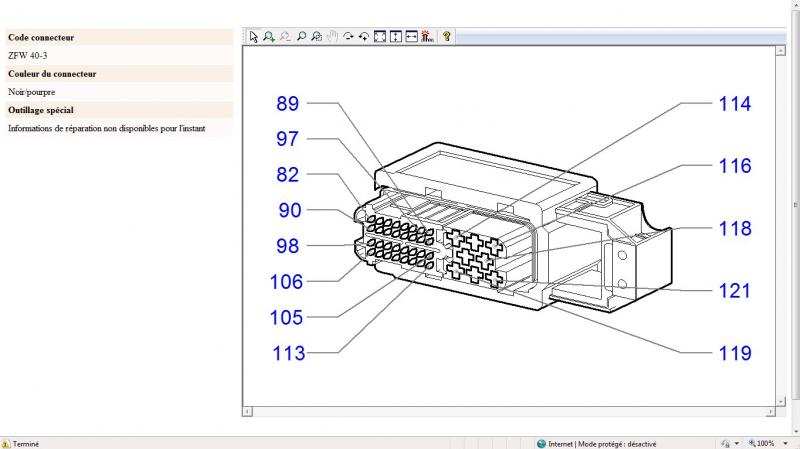Click pin label 116

coord(735,166)
